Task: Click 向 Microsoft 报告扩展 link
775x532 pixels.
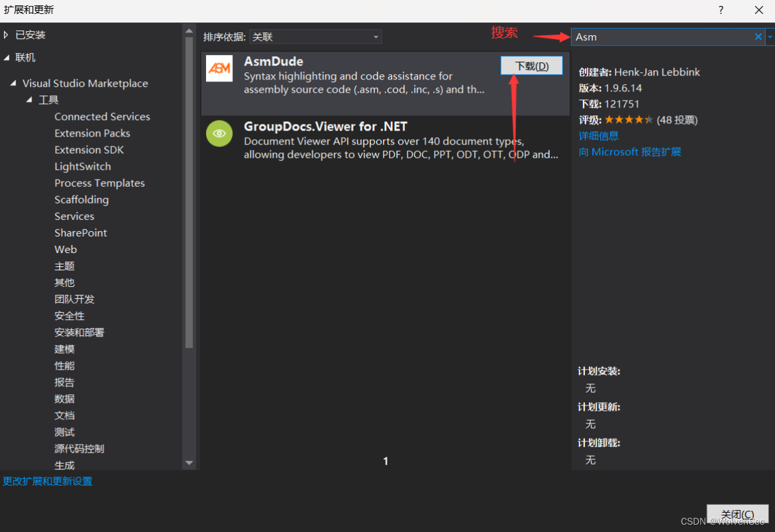Action: tap(630, 152)
